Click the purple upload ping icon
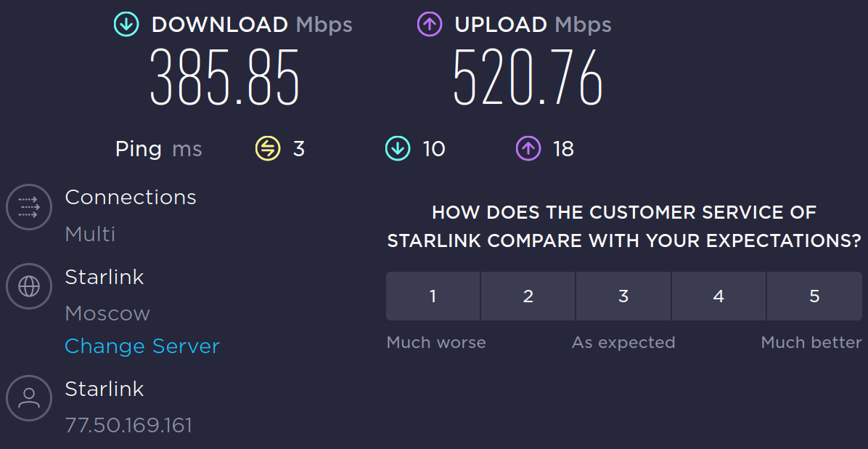 [528, 149]
